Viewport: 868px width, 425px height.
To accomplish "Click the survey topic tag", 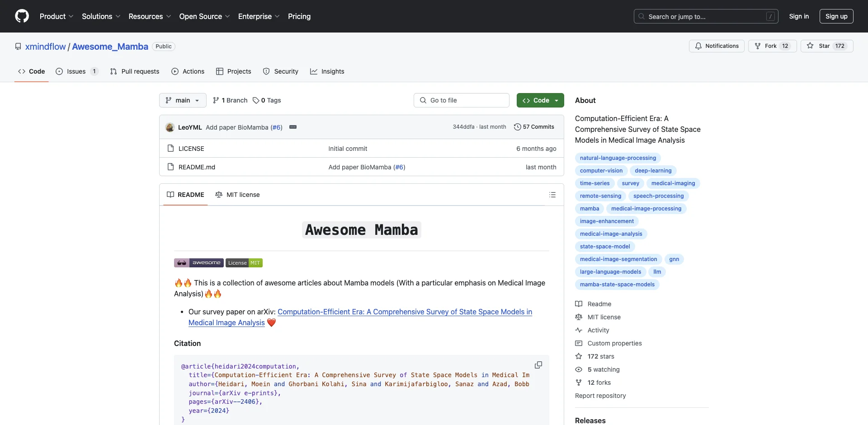I will pos(631,183).
